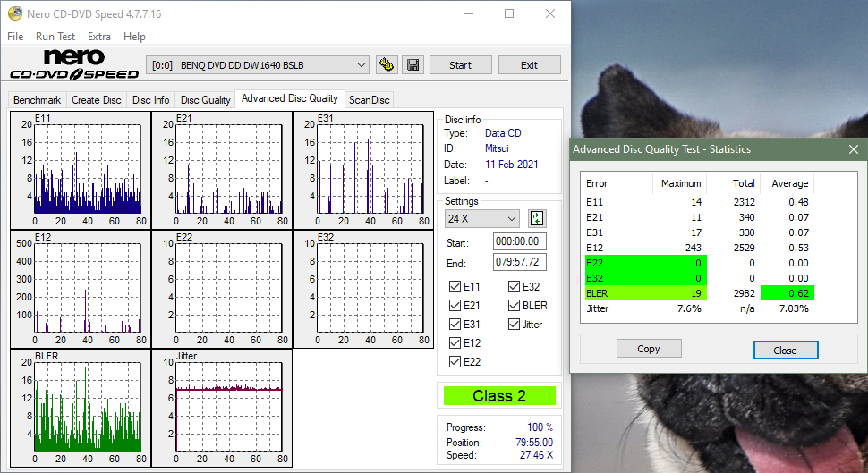Click the E21 error graph
Screen dimensions: 868x473
pos(222,171)
